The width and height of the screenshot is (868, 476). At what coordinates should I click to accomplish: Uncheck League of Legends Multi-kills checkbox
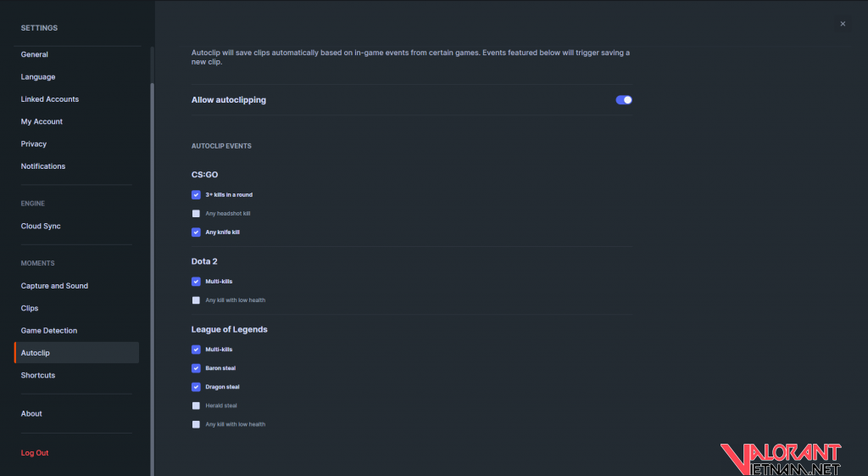coord(196,350)
